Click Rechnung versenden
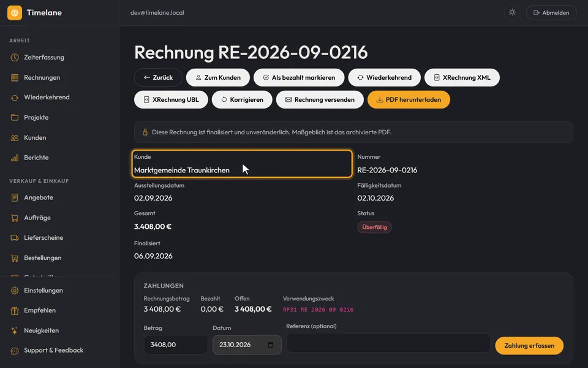The image size is (588, 368). (x=320, y=99)
